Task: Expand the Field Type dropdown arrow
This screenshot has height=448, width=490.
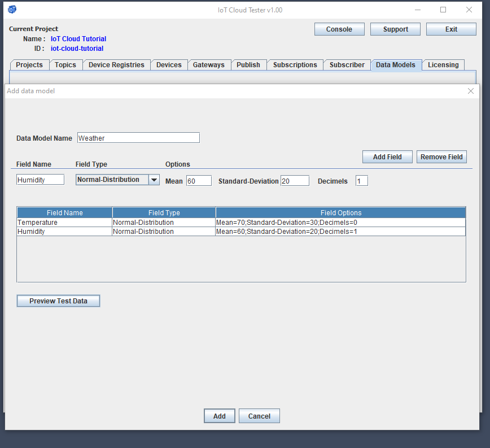Action: coord(154,180)
